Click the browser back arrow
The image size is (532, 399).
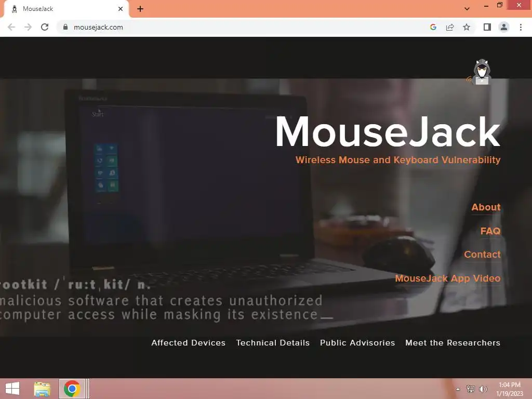tap(11, 27)
